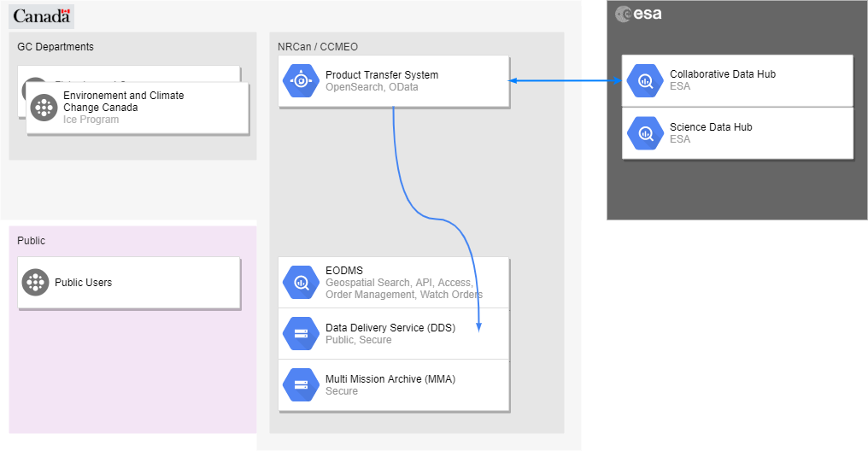Select the Collaborative Data Hub title

[723, 74]
